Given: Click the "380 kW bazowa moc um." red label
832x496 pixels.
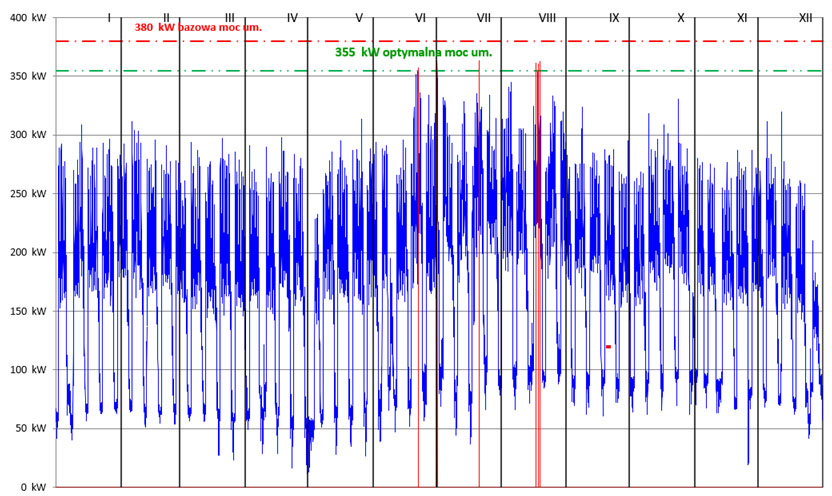Looking at the screenshot, I should (198, 28).
